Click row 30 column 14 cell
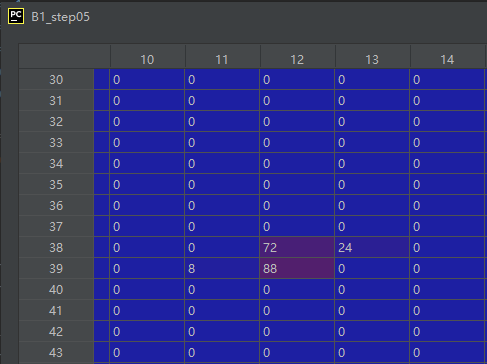Viewport: 487px width, 364px height. [447, 79]
